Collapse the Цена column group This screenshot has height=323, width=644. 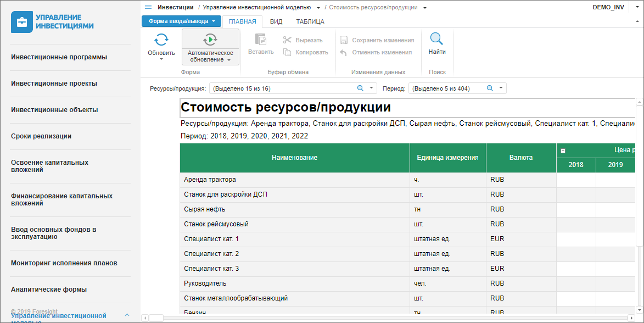click(563, 150)
